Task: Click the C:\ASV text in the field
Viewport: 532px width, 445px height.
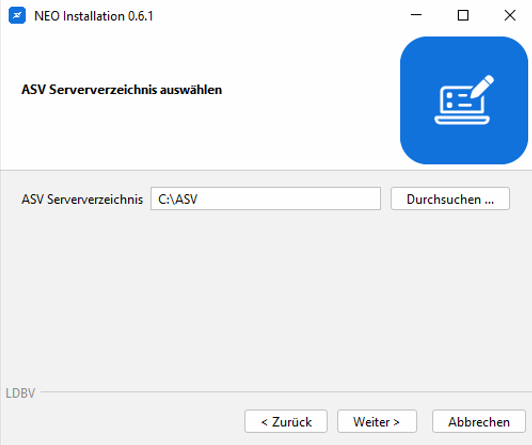Action: 178,199
